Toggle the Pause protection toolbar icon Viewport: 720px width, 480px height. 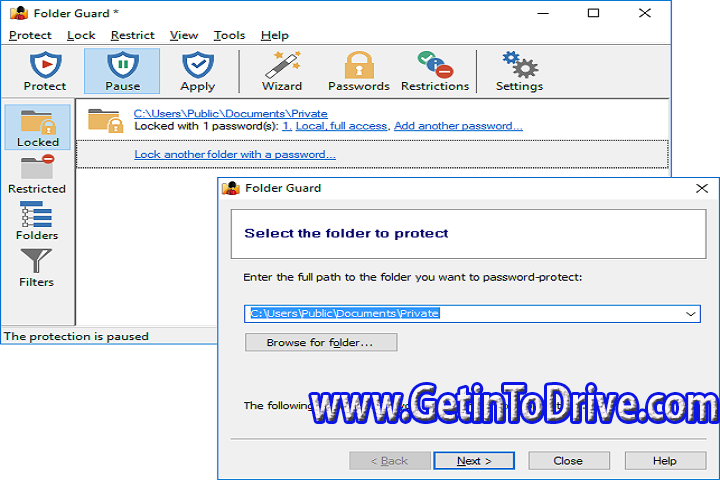(x=122, y=71)
